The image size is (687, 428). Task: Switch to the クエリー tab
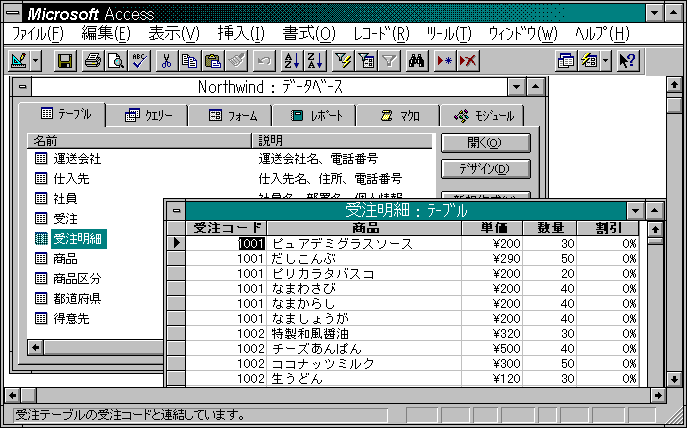[147, 116]
